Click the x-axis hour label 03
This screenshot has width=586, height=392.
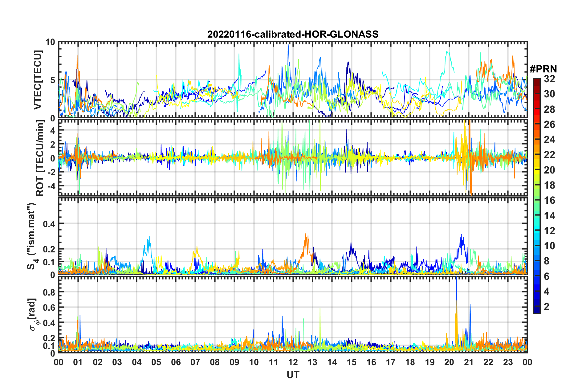point(117,362)
